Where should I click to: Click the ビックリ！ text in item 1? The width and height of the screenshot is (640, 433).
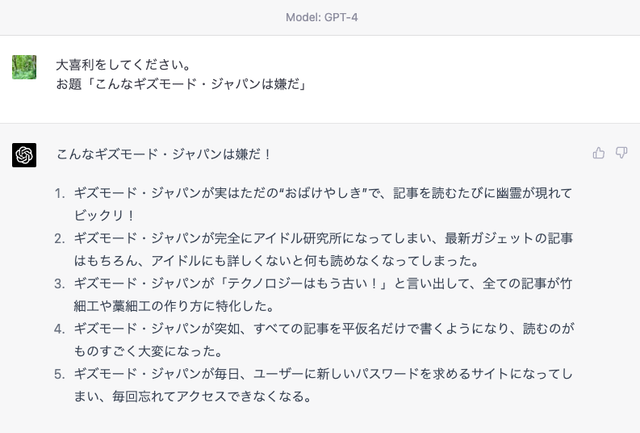[x=104, y=215]
